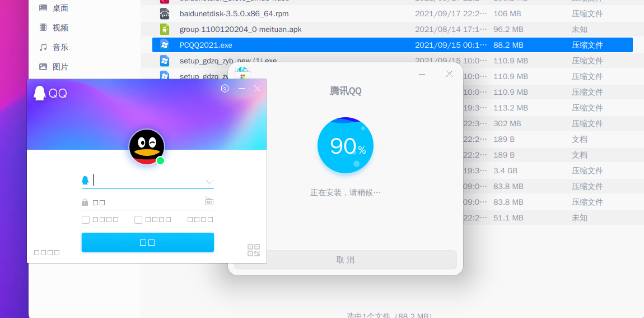Close the QQ login window
Image resolution: width=644 pixels, height=318 pixels.
click(x=257, y=89)
